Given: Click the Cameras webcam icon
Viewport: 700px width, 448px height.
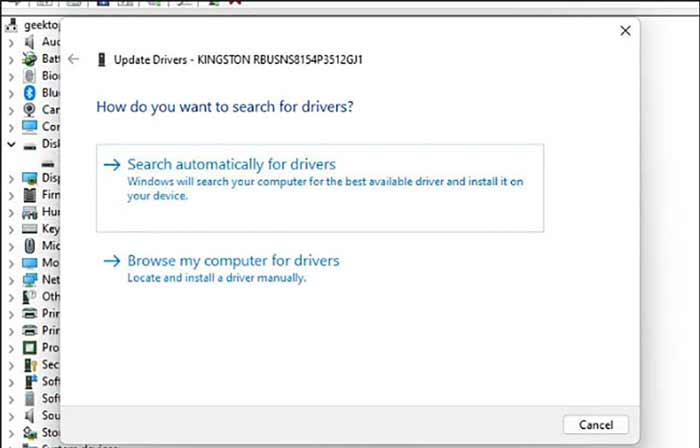Looking at the screenshot, I should (x=29, y=110).
